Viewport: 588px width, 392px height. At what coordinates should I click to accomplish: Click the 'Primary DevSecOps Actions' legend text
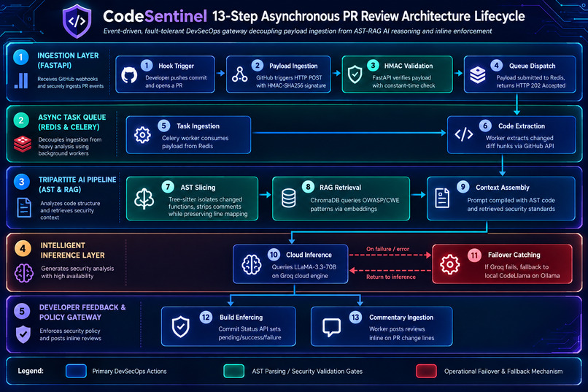tap(129, 372)
